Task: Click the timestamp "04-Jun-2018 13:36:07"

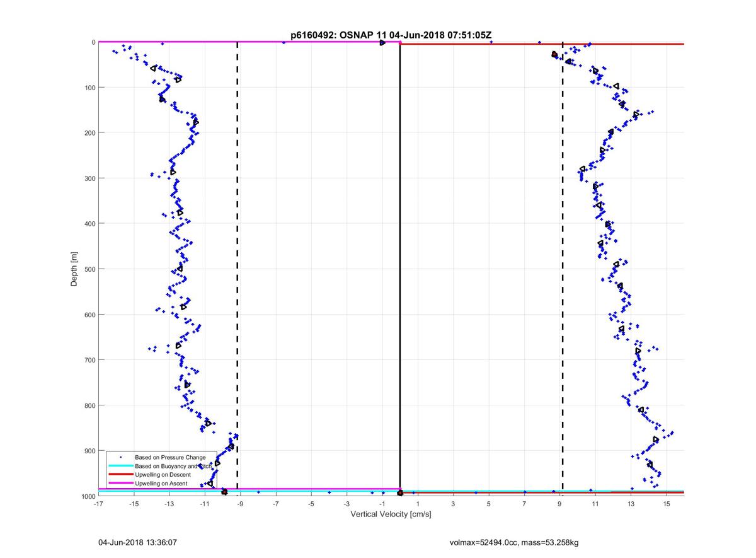Action: 137,542
